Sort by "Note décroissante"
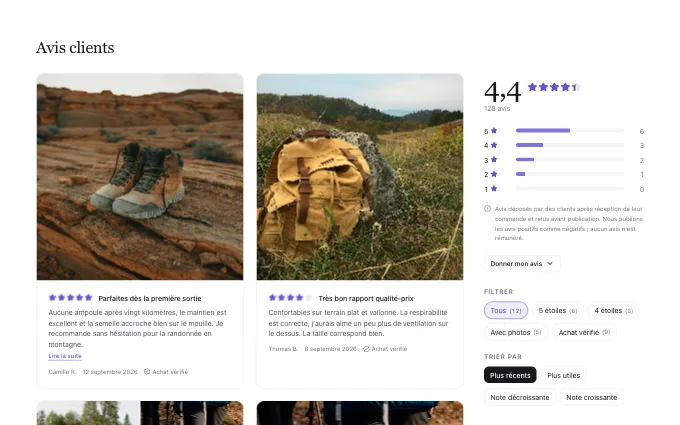Image resolution: width=680 pixels, height=425 pixels. pyautogui.click(x=520, y=397)
